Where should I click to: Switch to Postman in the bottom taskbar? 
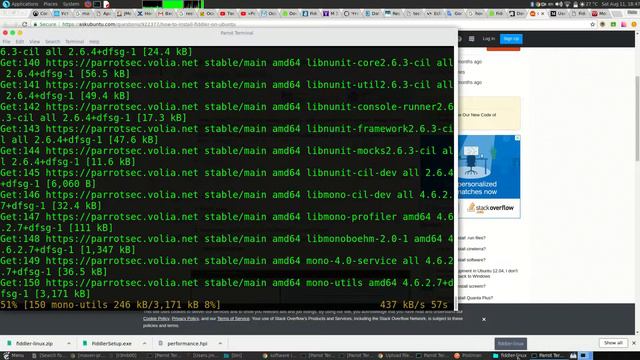[469, 356]
